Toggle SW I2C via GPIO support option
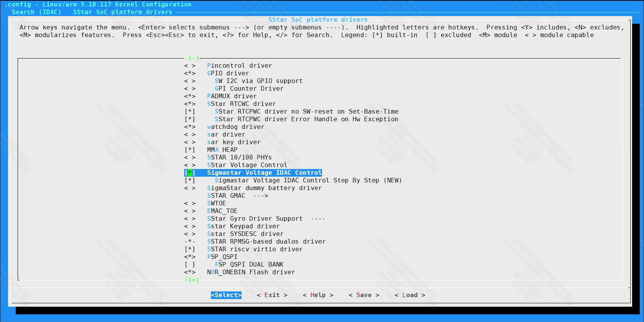This screenshot has width=644, height=322. 190,81
